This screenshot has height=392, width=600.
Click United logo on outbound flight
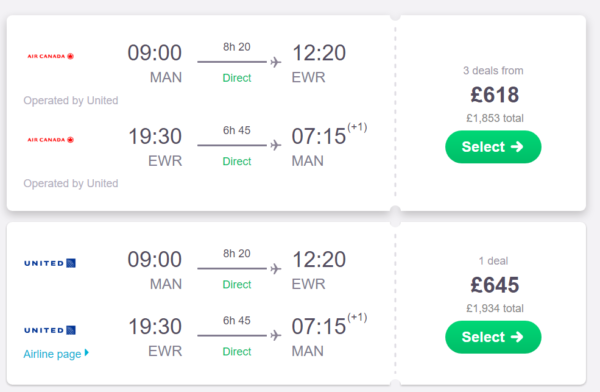click(50, 263)
